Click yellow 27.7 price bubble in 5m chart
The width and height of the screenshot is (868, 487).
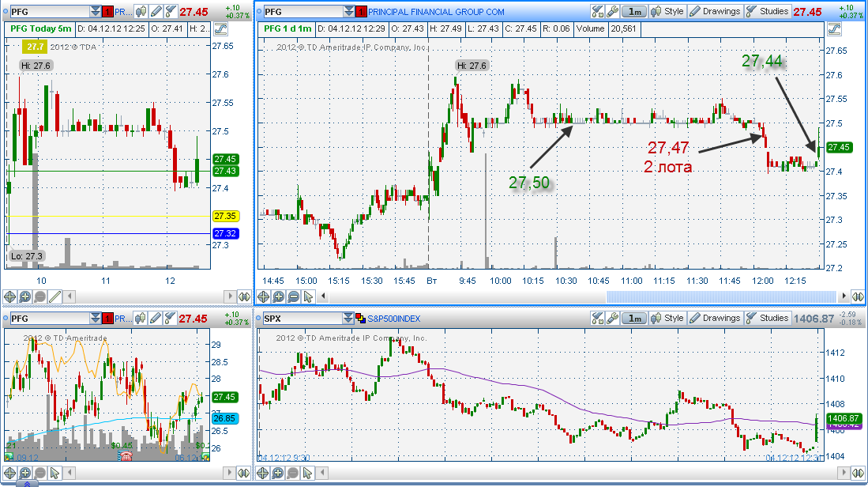point(35,47)
